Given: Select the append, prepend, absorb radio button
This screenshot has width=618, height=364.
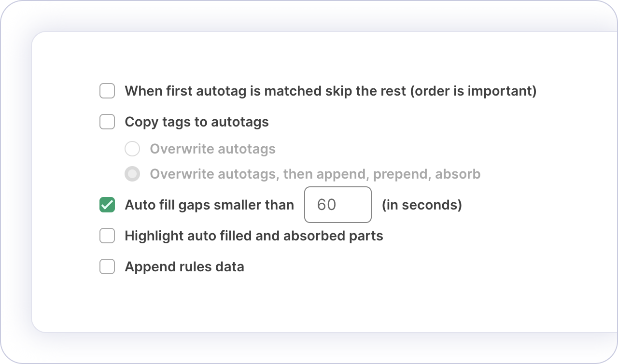Looking at the screenshot, I should pos(132,174).
